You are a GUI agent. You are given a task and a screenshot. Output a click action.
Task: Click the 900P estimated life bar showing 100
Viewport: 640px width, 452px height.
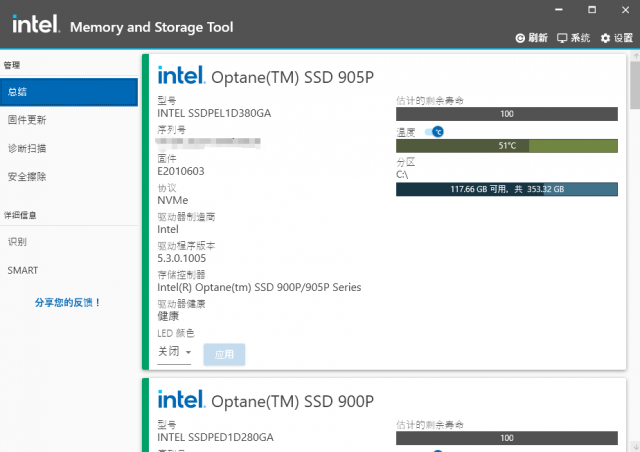pos(507,438)
